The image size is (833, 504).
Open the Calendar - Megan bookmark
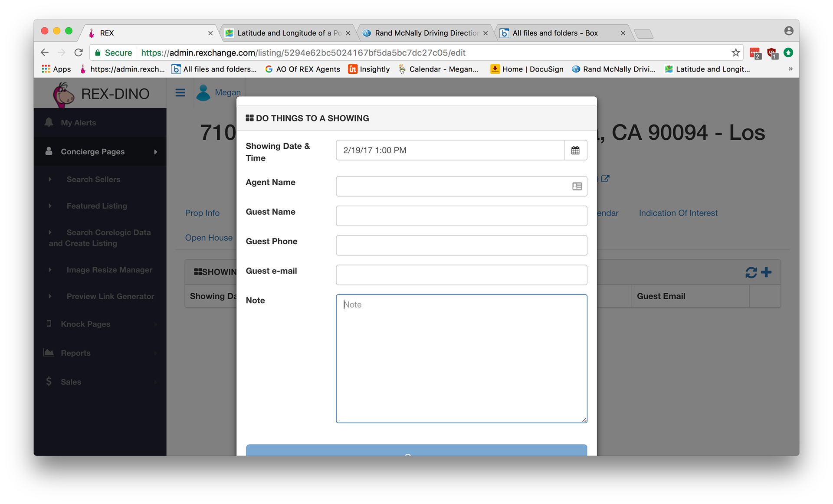coord(438,69)
